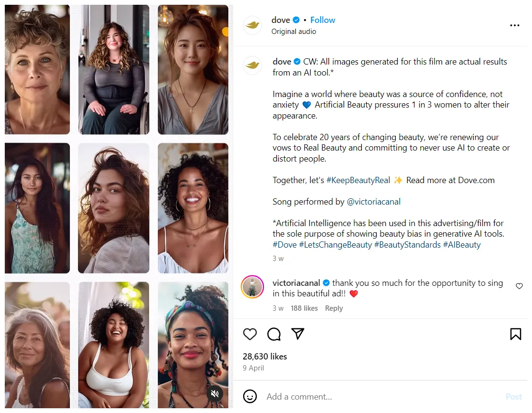
Task: Unmute video with speaker icon
Action: coord(215,393)
